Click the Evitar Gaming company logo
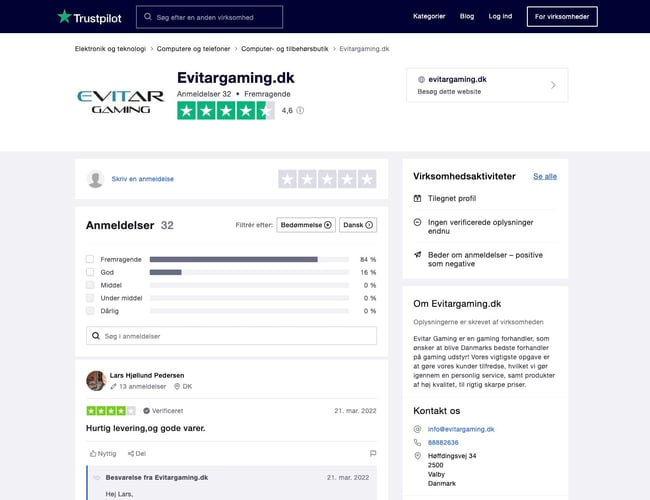Viewport: 650px width, 500px height. pos(120,102)
